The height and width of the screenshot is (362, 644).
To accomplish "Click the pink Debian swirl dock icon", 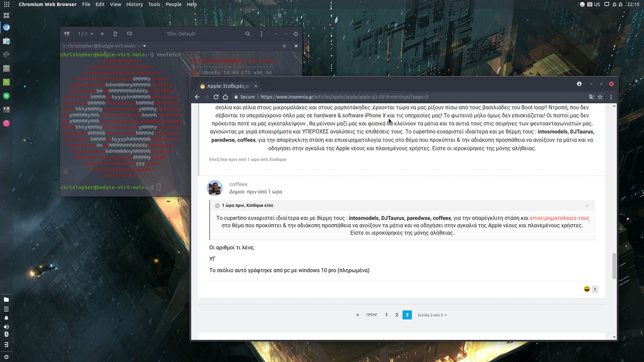I will pos(6,123).
